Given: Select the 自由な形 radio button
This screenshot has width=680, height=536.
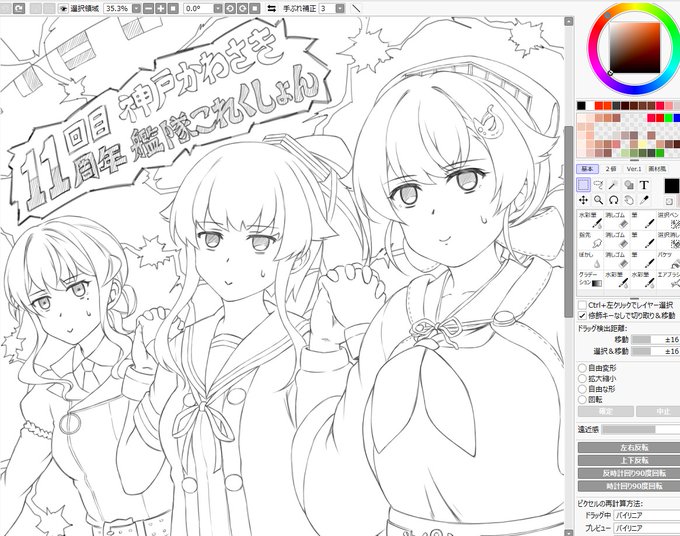Looking at the screenshot, I should tap(582, 389).
